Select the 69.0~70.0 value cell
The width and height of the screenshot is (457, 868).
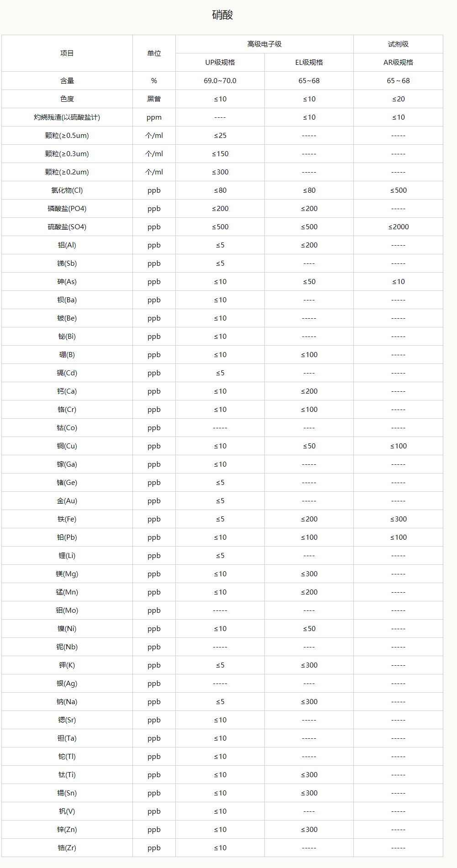220,81
